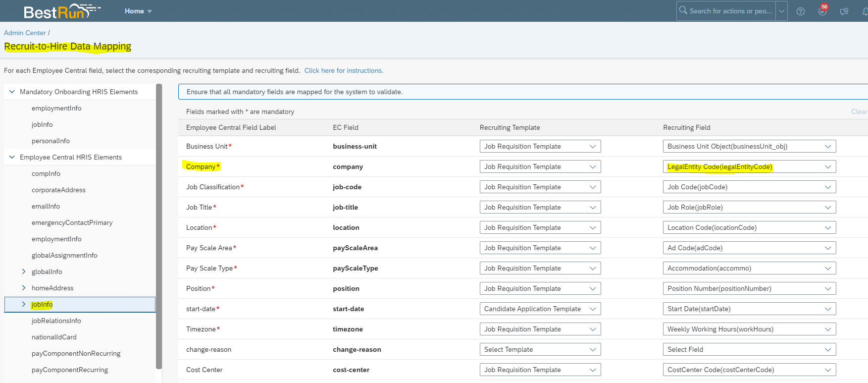This screenshot has height=383, width=868.
Task: Collapse Employee Central HRIS Elements section
Action: point(12,157)
